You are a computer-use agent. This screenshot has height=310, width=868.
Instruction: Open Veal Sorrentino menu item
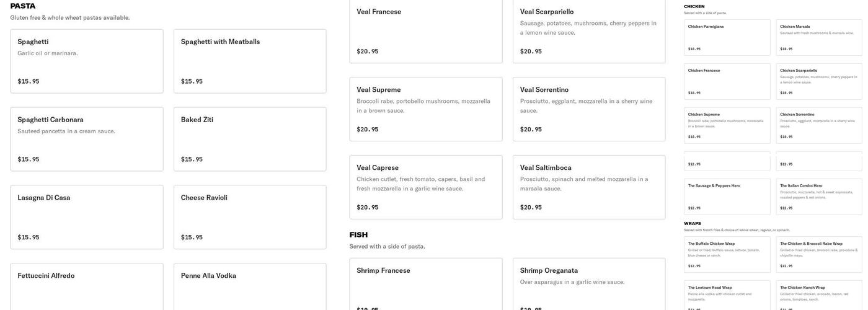[589, 109]
